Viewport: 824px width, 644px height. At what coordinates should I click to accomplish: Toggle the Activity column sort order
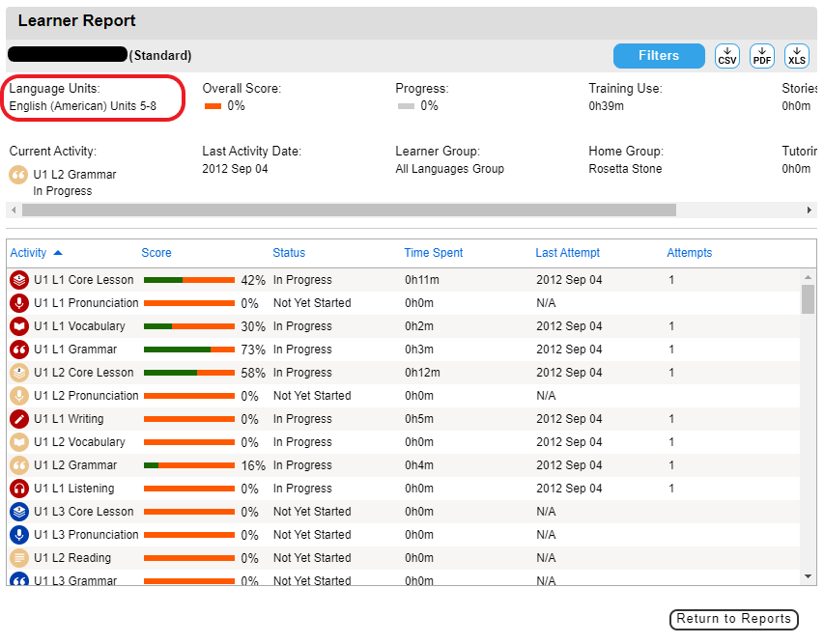click(x=29, y=252)
